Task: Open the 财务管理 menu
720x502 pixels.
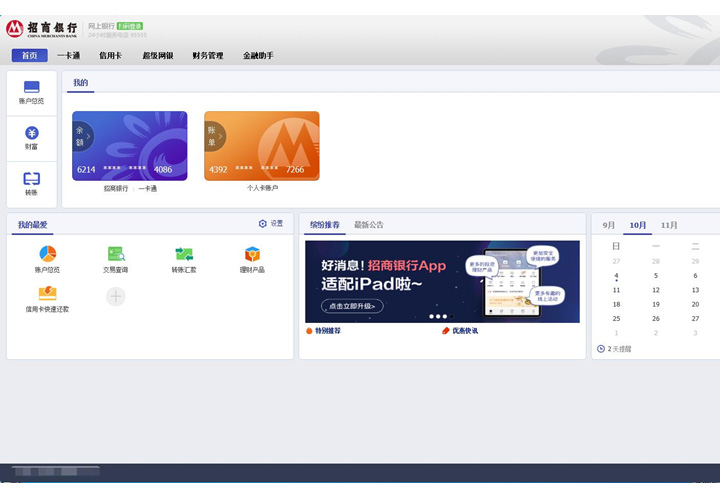Action: point(208,56)
